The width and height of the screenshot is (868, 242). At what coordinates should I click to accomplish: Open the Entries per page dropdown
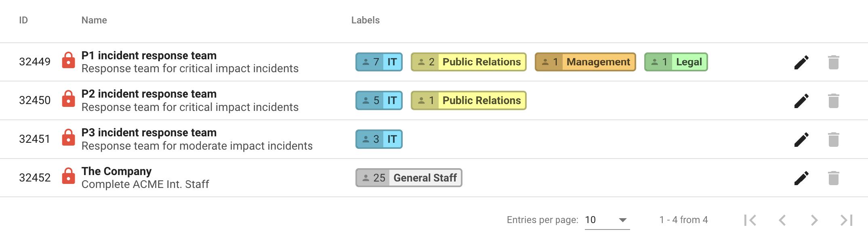pyautogui.click(x=607, y=220)
